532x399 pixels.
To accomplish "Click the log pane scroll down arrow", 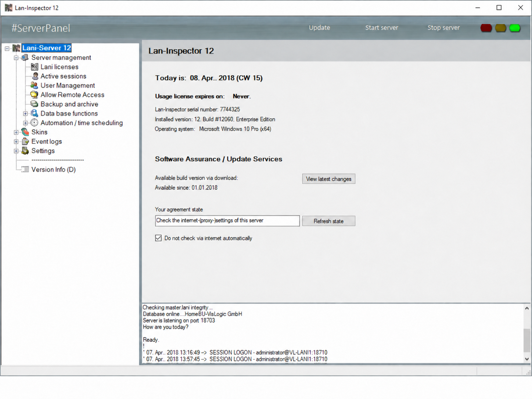I will click(527, 359).
